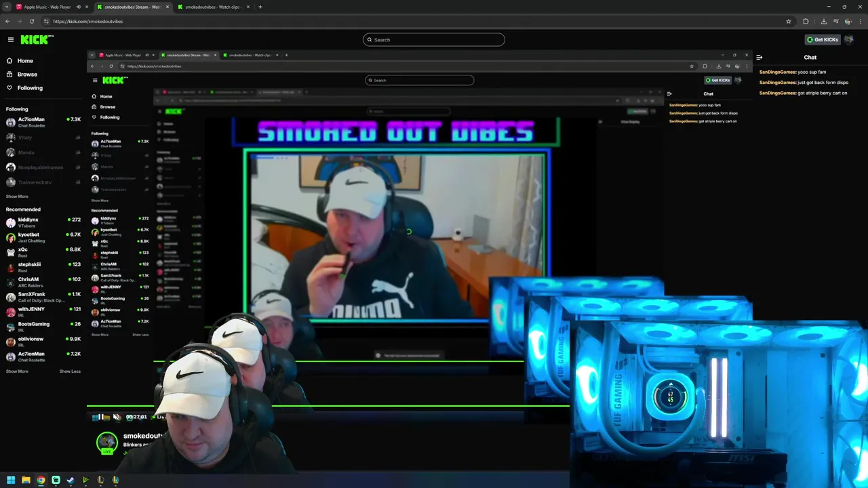Open the Chrome menu with three dots
The image size is (868, 488).
click(861, 21)
